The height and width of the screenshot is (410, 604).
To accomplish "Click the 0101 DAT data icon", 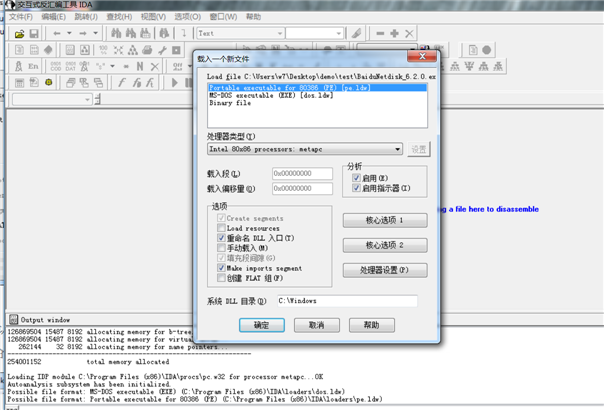I will click(x=70, y=66).
